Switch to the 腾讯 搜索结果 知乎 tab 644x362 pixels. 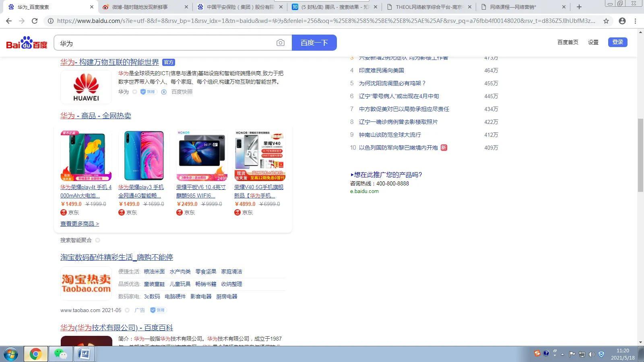[334, 7]
